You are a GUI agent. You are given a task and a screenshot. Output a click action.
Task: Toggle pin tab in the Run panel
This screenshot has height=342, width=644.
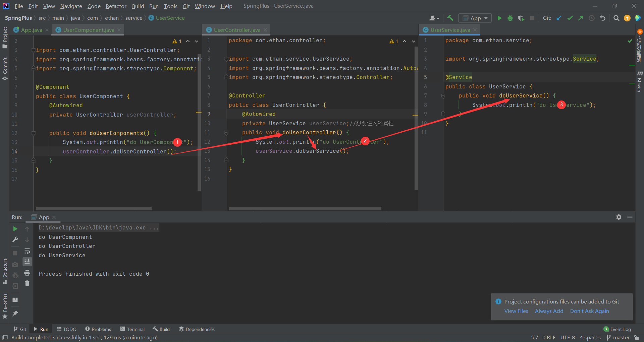15,313
